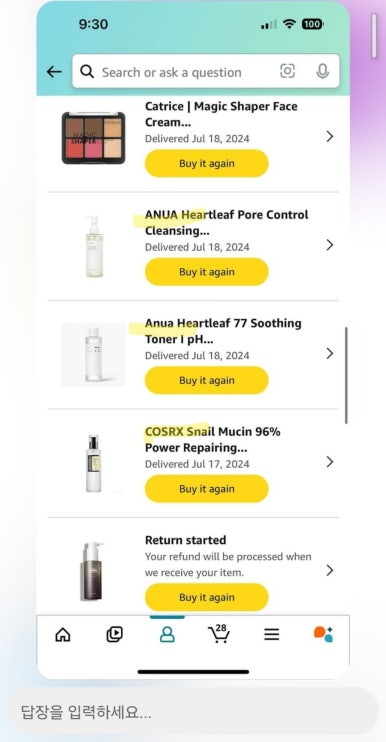Buy the Catrice Magic Shaper again

(x=207, y=163)
